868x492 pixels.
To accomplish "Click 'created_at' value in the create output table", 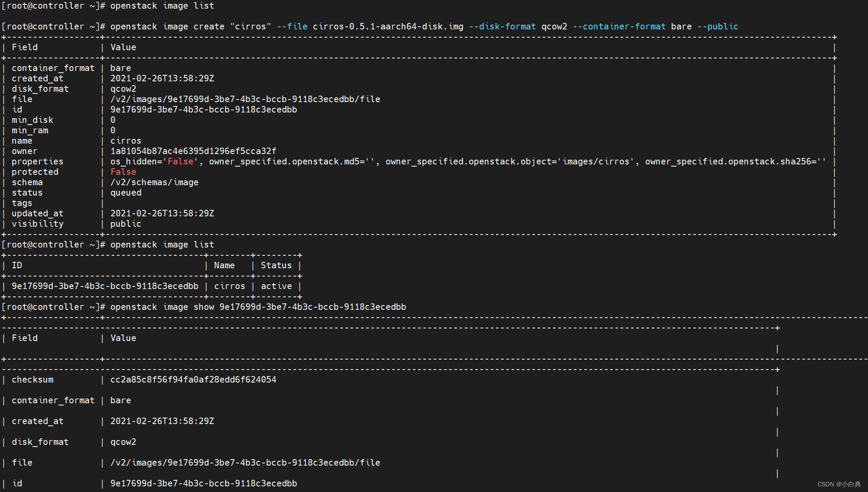I will (162, 79).
